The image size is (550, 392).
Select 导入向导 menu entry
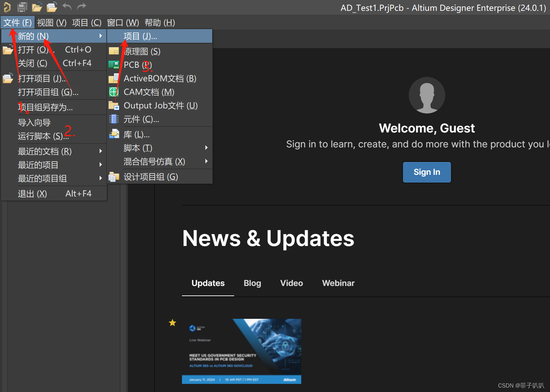[x=54, y=123]
